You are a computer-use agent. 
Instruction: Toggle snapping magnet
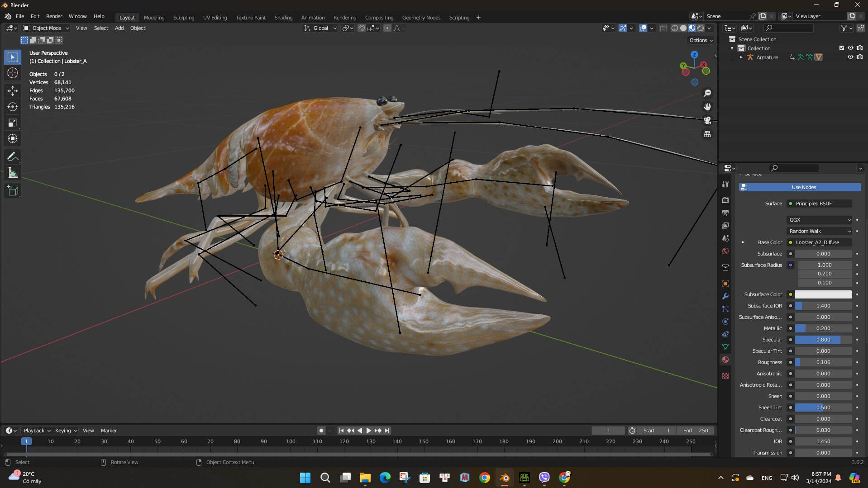point(361,28)
